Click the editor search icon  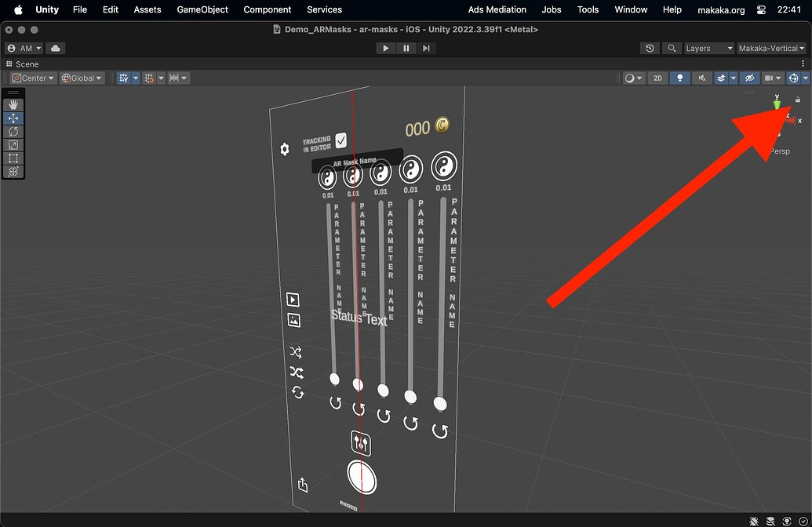[672, 48]
